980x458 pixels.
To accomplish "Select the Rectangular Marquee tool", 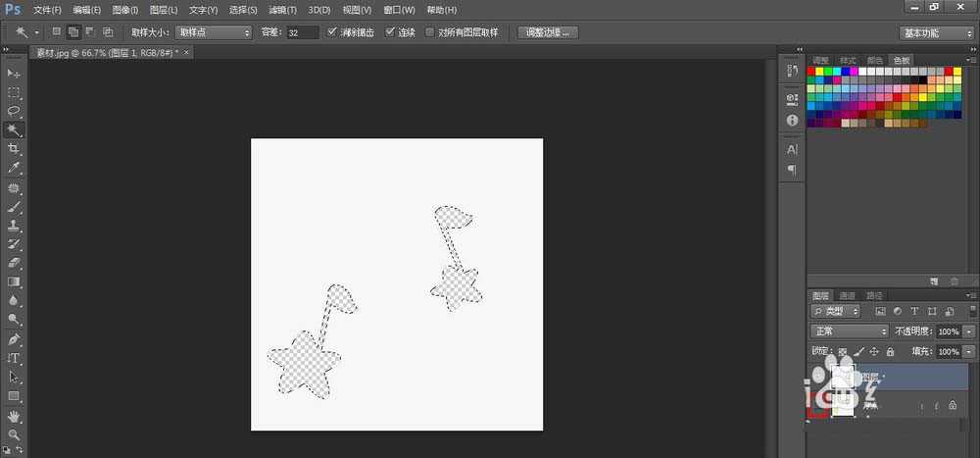I will coord(14,92).
